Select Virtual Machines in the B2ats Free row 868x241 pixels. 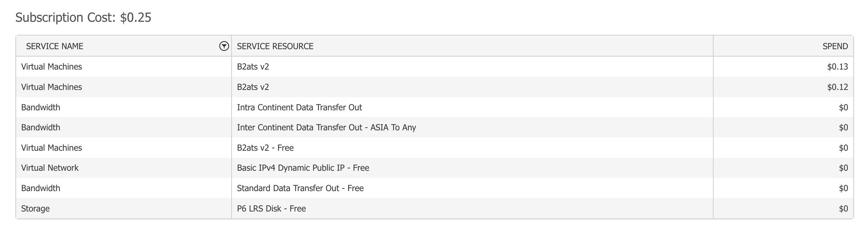pyautogui.click(x=52, y=148)
